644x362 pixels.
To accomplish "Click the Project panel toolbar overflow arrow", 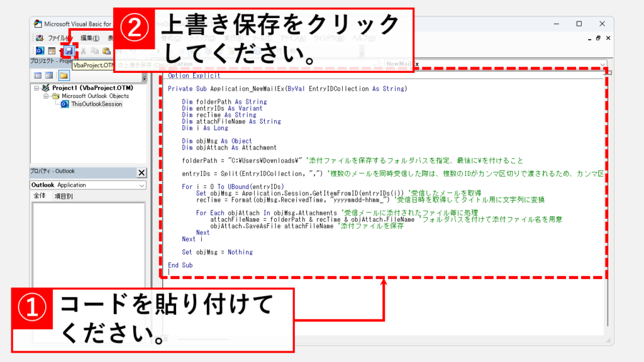I will point(144,77).
